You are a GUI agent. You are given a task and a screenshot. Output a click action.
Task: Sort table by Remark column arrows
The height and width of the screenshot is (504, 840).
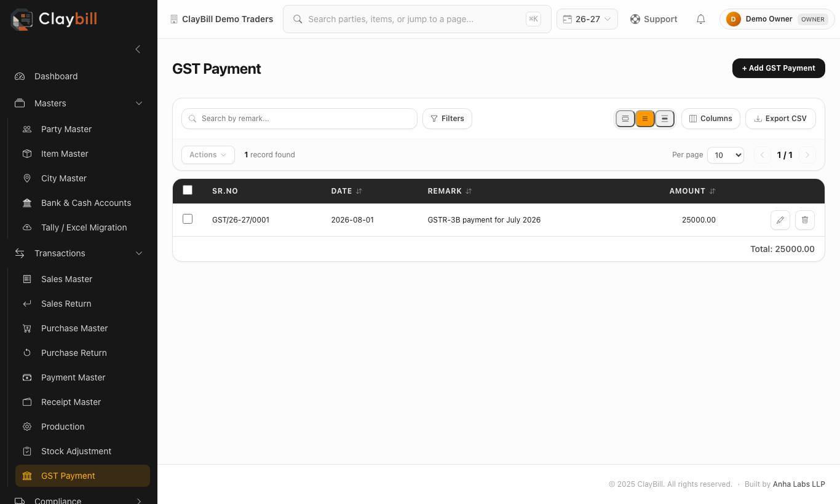(x=469, y=191)
